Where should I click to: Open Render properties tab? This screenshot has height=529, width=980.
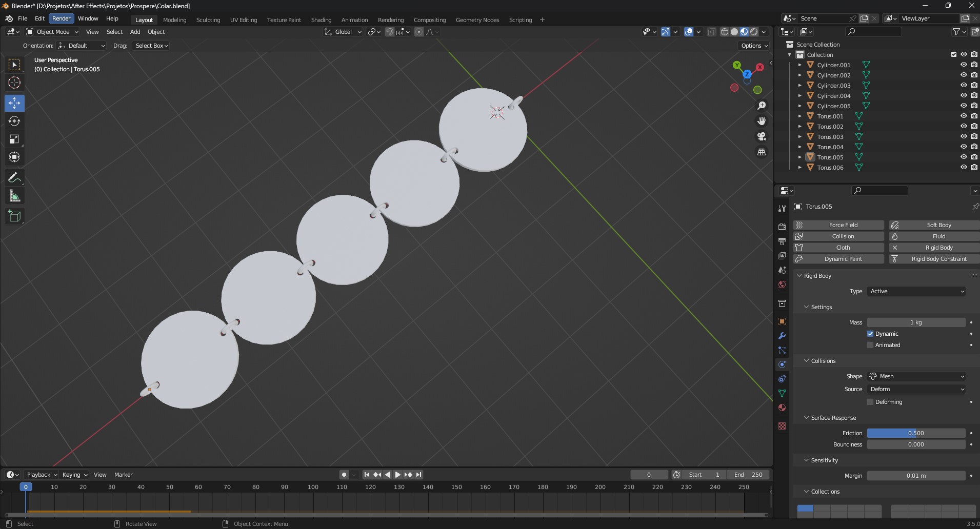click(782, 227)
